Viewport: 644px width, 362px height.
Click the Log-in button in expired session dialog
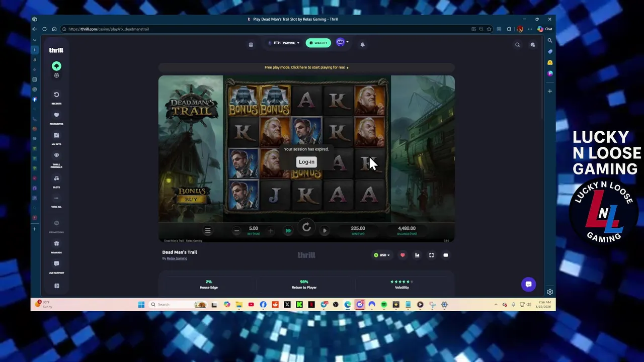pos(306,162)
